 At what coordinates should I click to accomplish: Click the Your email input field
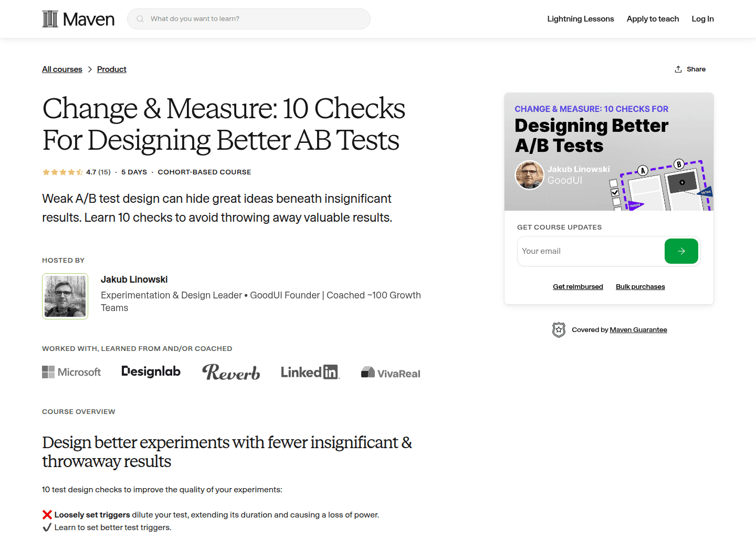click(x=577, y=251)
